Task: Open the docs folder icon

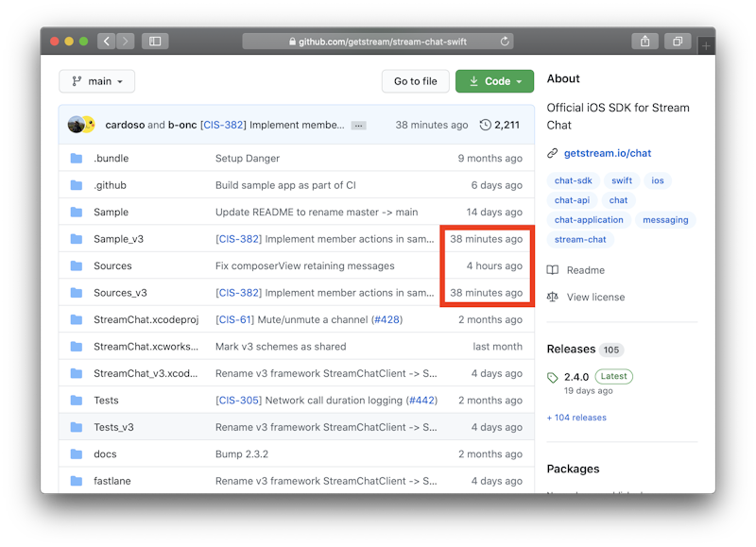Action: [x=77, y=453]
